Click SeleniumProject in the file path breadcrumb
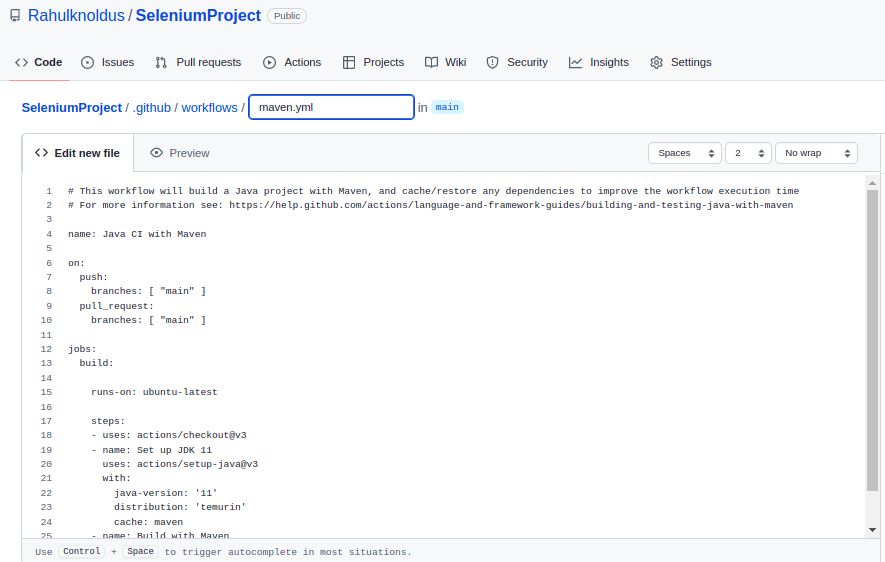The width and height of the screenshot is (885, 562). pyautogui.click(x=72, y=108)
